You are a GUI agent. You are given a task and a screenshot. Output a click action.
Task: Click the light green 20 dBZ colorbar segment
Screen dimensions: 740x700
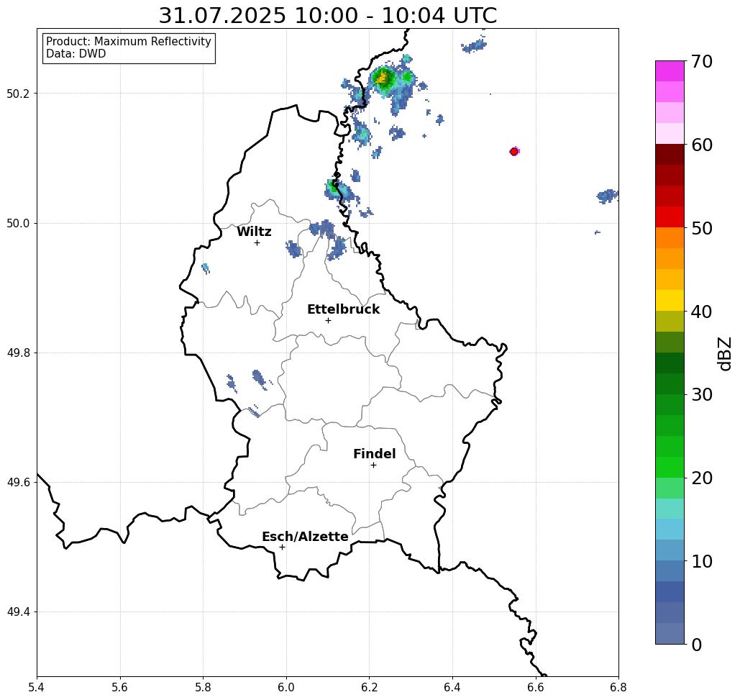point(670,468)
